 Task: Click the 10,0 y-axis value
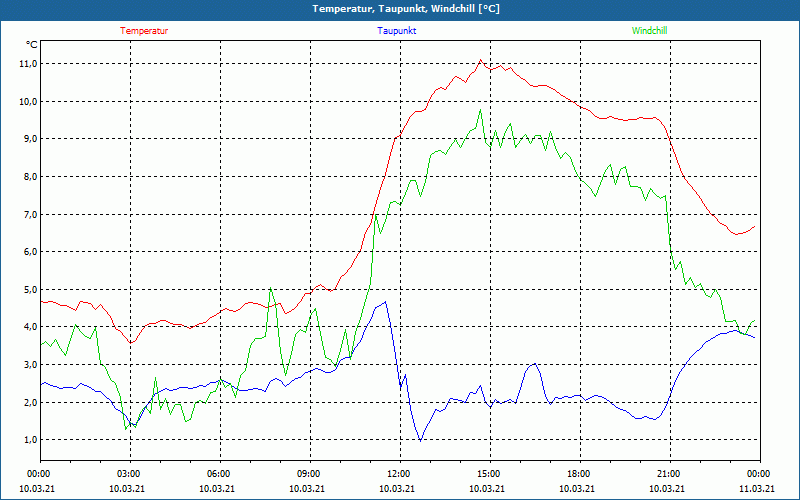click(x=29, y=102)
